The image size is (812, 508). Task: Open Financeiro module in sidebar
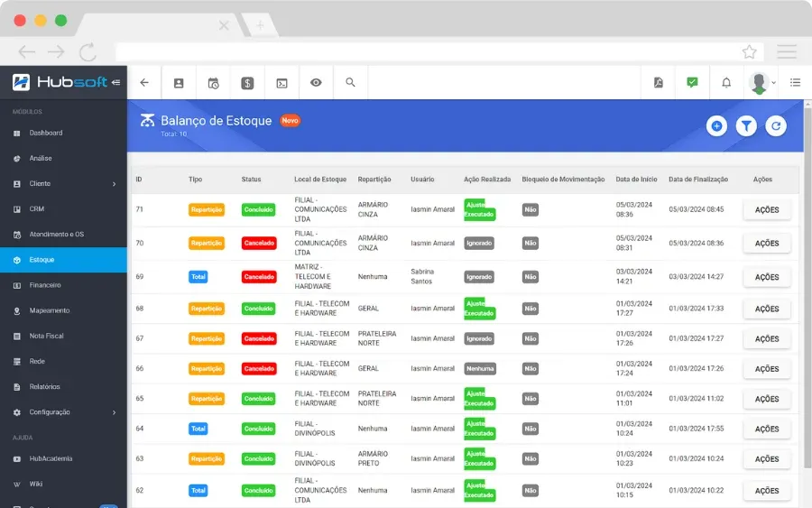coord(63,285)
